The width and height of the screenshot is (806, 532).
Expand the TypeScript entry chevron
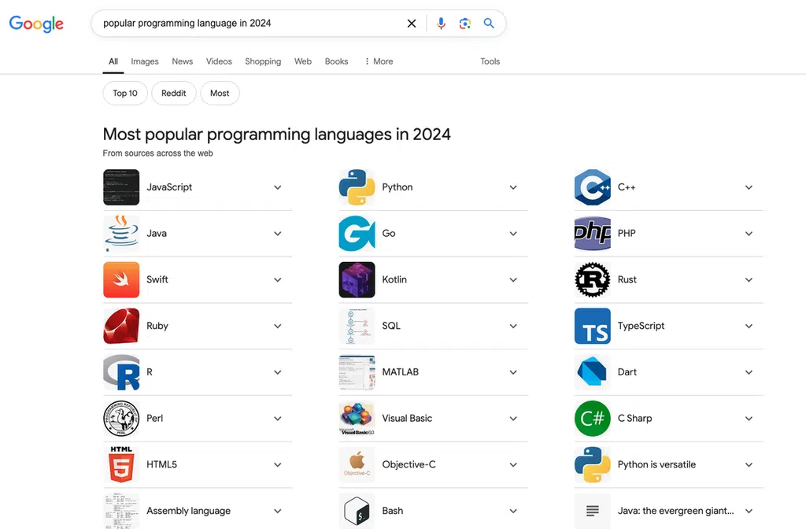(749, 327)
